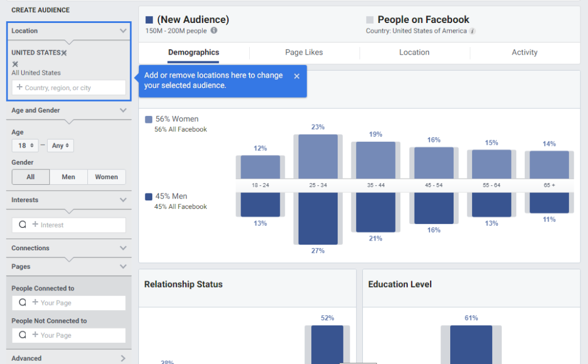Click the 19% women bar for 35 - 44
The height and width of the screenshot is (364, 588).
tap(376, 160)
